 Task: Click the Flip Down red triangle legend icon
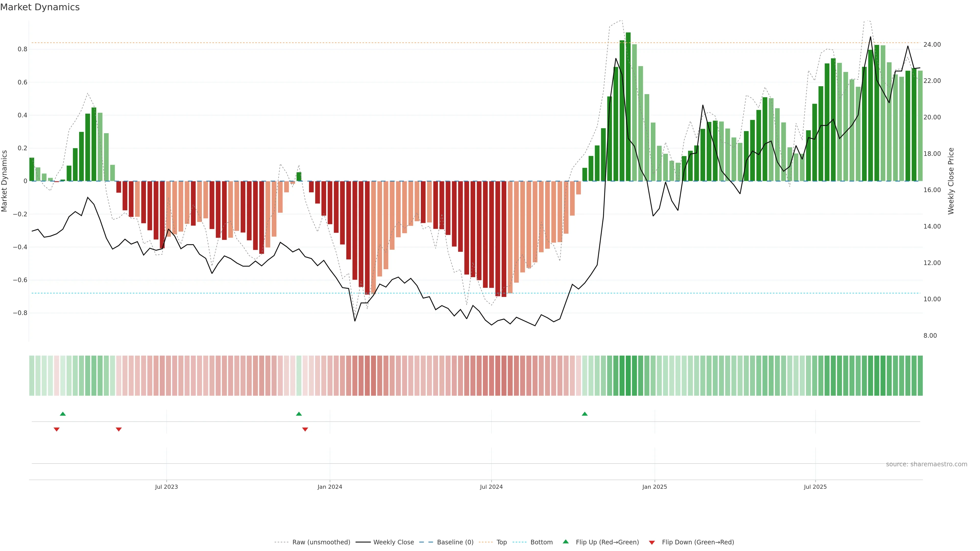[x=652, y=542]
